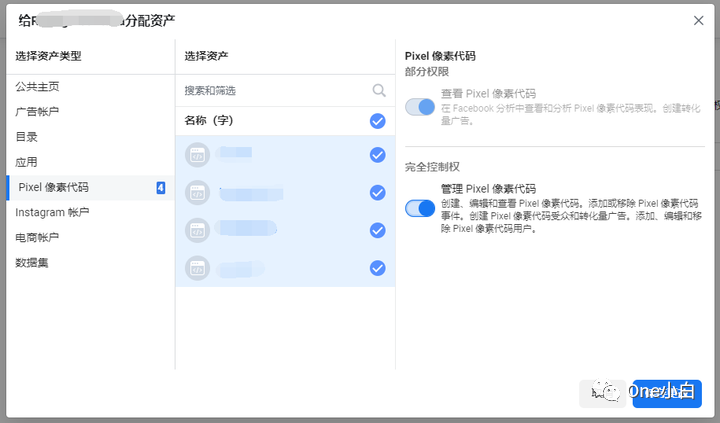Click the third pixel asset icon
The height and width of the screenshot is (423, 720).
pyautogui.click(x=197, y=231)
